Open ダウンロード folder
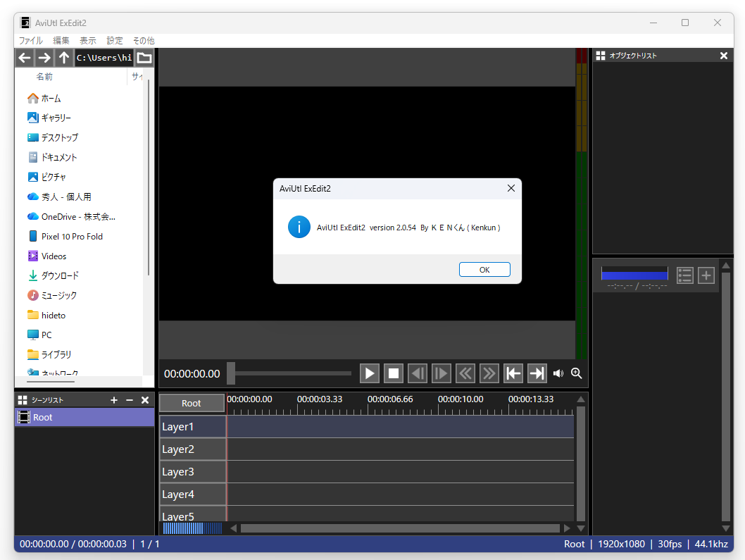 click(x=53, y=275)
